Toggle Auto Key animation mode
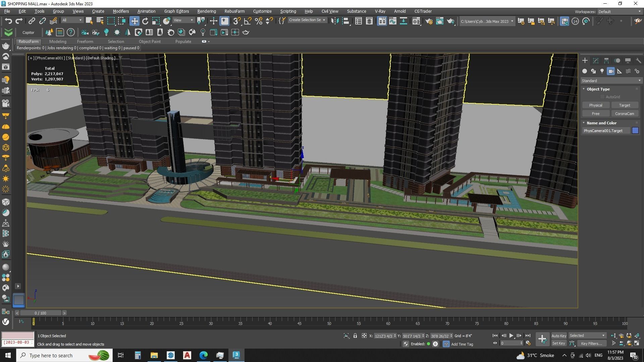644x362 pixels. pos(558,336)
